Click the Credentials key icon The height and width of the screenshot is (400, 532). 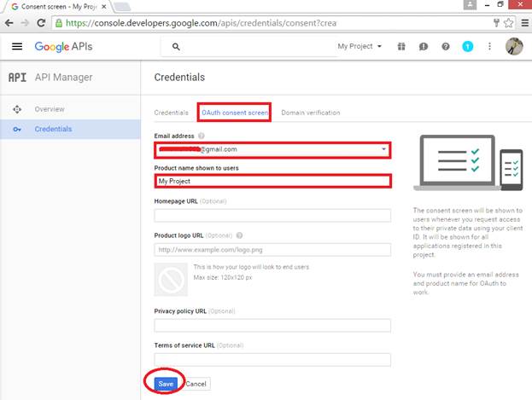coord(17,129)
